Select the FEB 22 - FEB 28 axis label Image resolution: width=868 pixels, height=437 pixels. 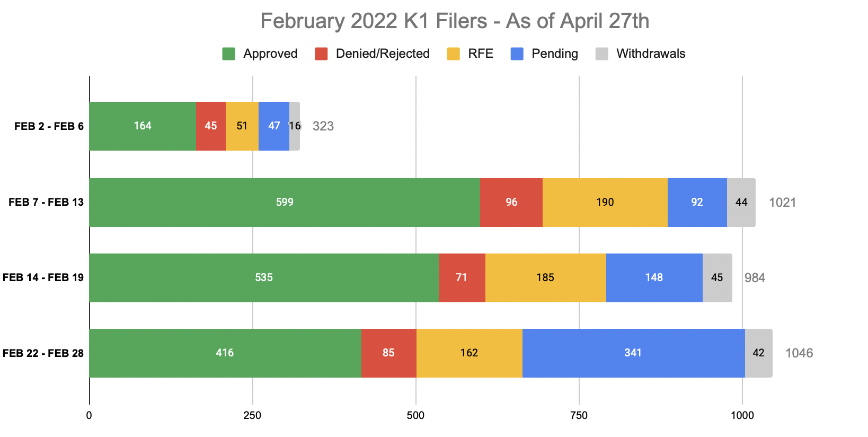[43, 353]
